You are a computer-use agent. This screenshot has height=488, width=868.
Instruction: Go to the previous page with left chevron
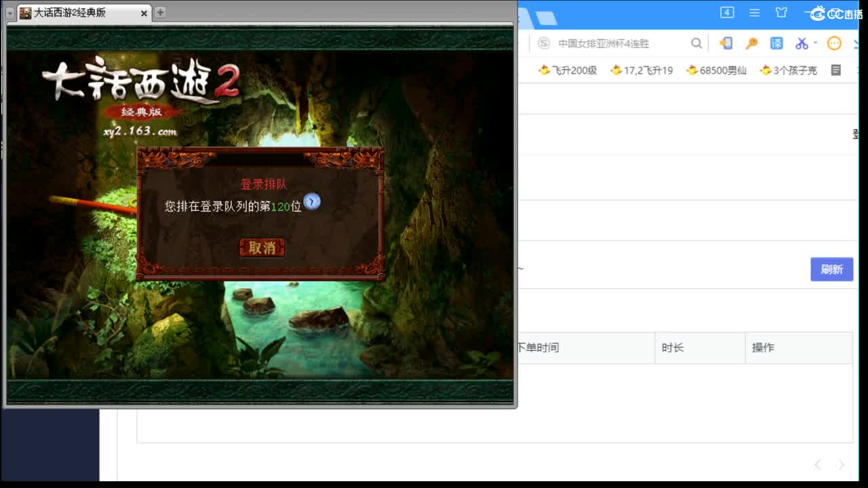818,464
